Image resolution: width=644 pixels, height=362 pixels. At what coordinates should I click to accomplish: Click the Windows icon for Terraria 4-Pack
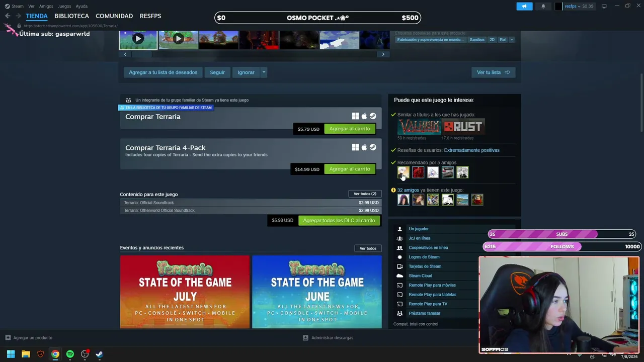(x=355, y=147)
